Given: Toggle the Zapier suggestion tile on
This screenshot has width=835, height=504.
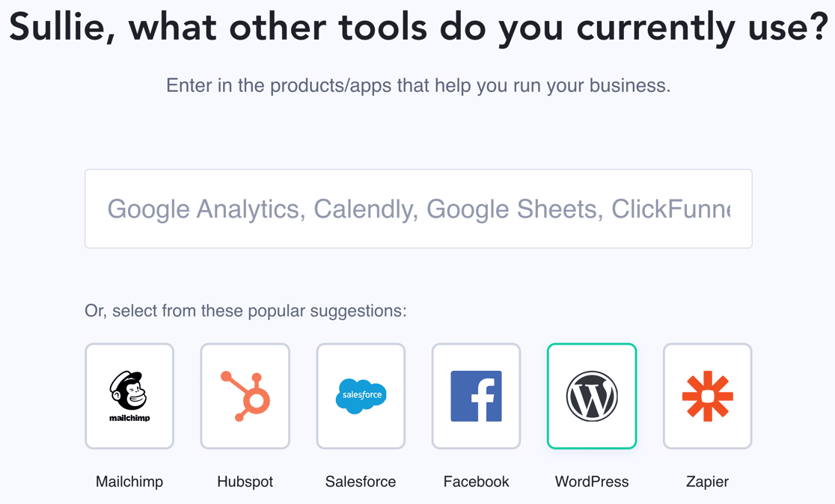Looking at the screenshot, I should pos(707,434).
